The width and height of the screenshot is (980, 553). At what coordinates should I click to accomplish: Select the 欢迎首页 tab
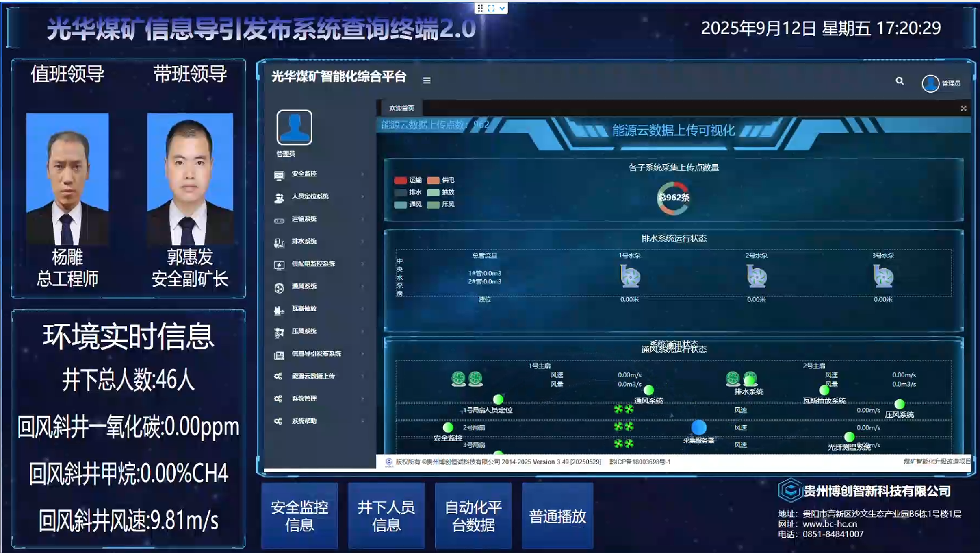pyautogui.click(x=401, y=108)
